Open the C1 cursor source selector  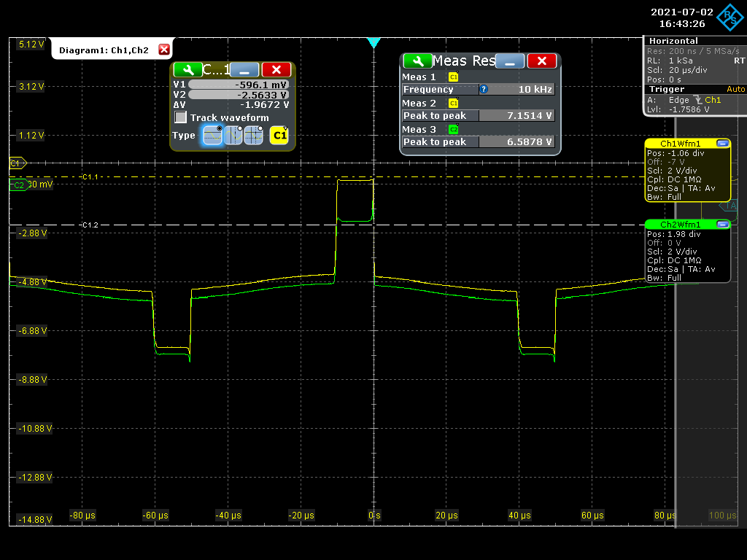pyautogui.click(x=279, y=135)
